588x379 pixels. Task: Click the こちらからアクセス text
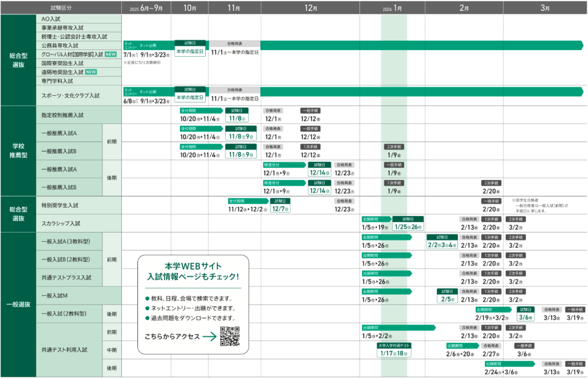point(172,337)
